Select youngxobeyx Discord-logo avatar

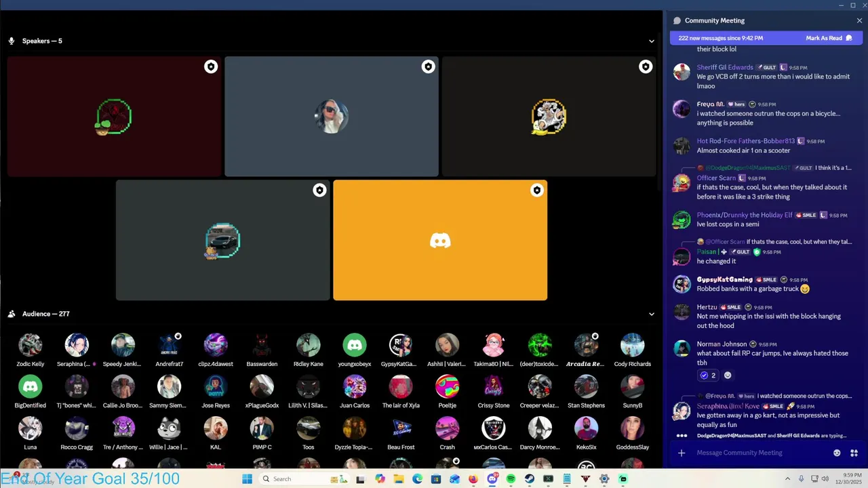[355, 345]
